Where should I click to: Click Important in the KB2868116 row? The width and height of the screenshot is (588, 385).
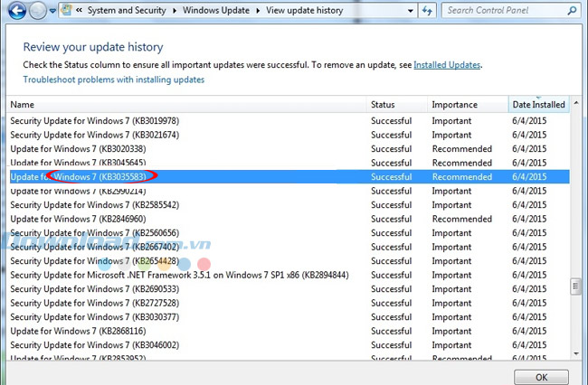(x=451, y=331)
